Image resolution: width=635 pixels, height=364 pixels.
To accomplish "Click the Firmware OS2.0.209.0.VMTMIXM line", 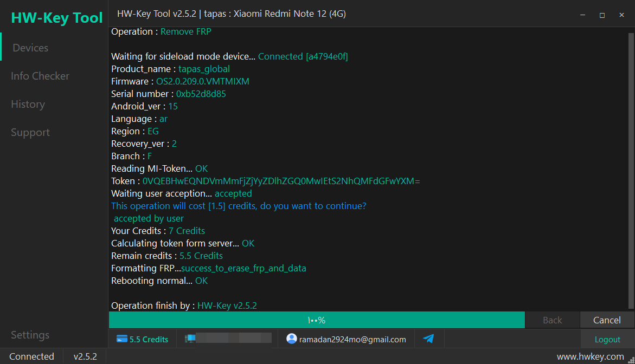I will [180, 81].
